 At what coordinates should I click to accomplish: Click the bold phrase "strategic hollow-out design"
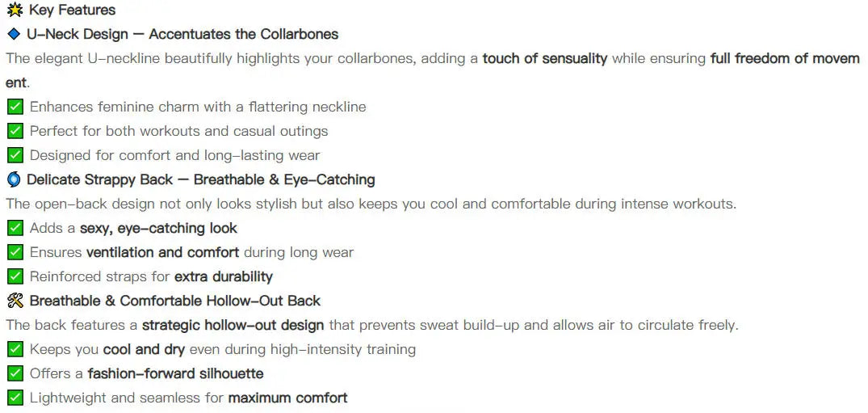[x=233, y=325]
